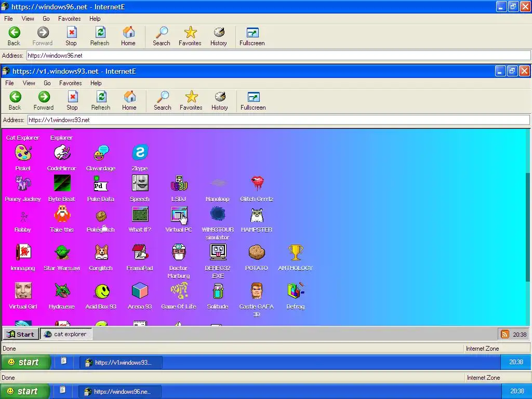Click Stop in the outer windows96 browser
Image resolution: width=532 pixels, height=399 pixels.
pyautogui.click(x=71, y=36)
